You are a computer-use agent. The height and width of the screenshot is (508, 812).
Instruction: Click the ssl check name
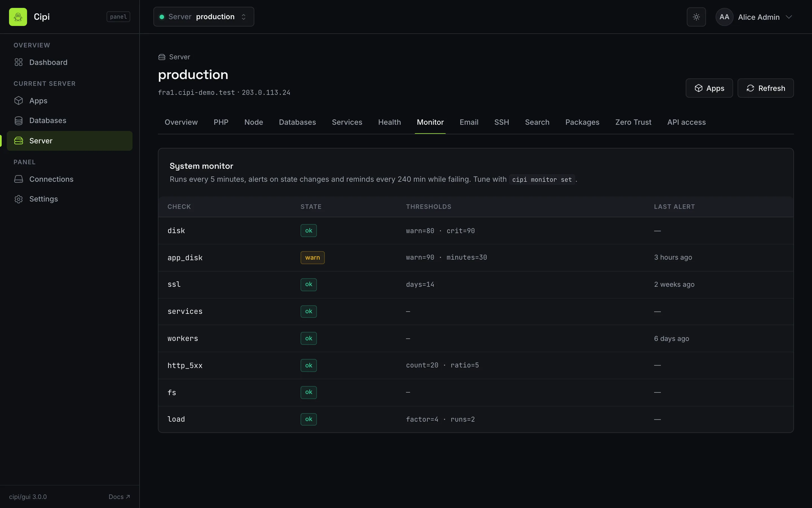coord(174,284)
